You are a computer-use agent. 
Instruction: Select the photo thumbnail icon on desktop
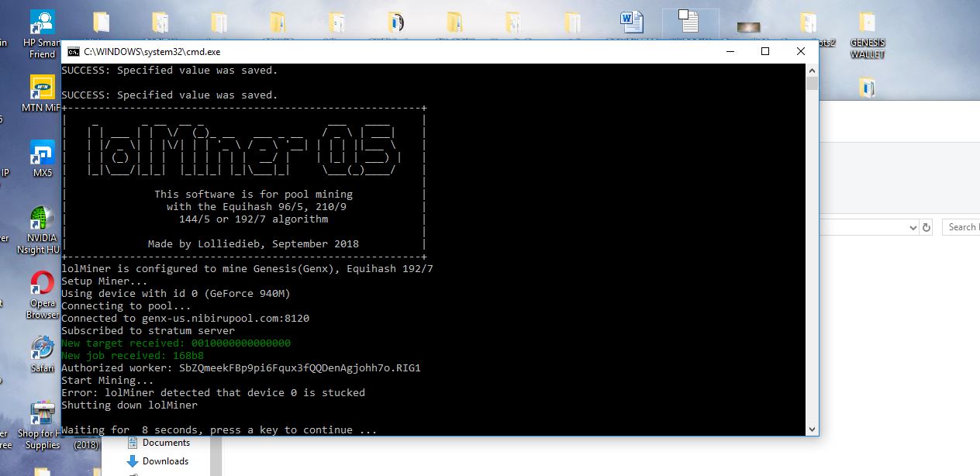[748, 28]
